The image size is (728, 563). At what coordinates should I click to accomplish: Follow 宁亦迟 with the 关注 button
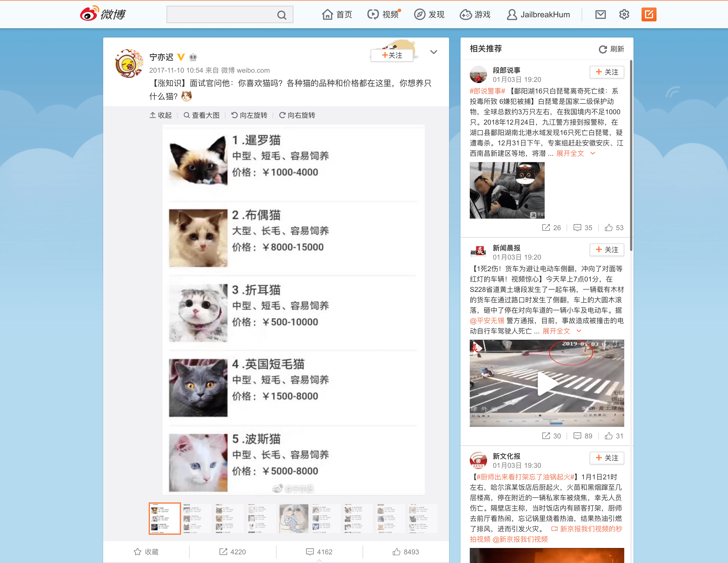tap(392, 55)
